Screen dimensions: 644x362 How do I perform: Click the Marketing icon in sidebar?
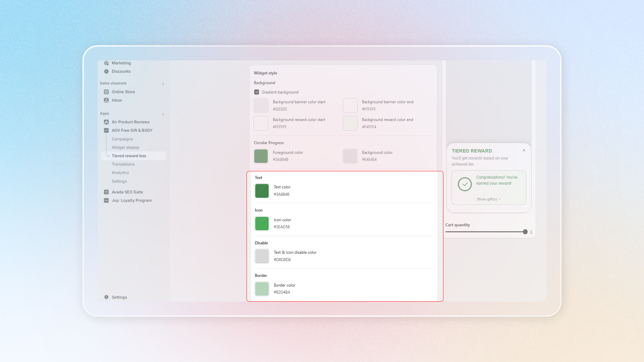pyautogui.click(x=106, y=63)
